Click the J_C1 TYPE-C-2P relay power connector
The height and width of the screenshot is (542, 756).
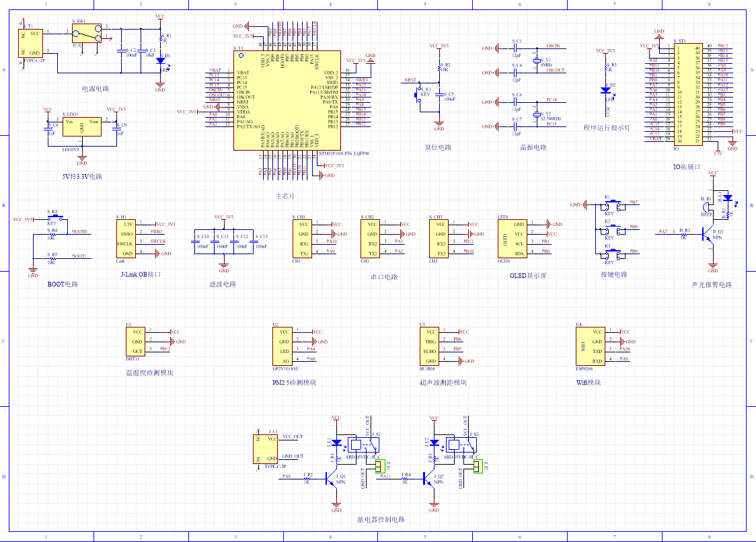pyautogui.click(x=266, y=449)
